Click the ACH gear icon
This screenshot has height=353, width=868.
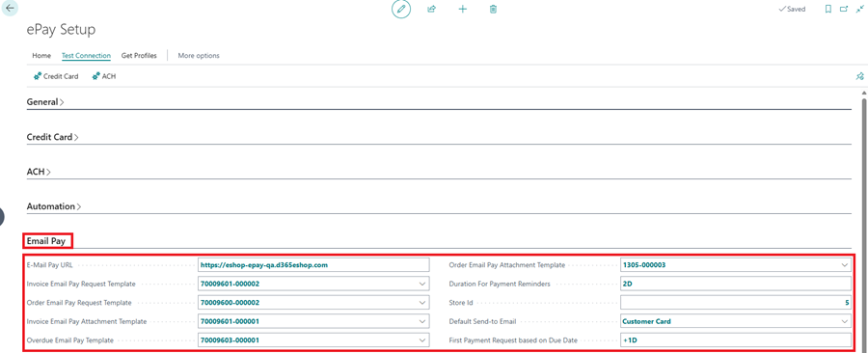pos(95,76)
